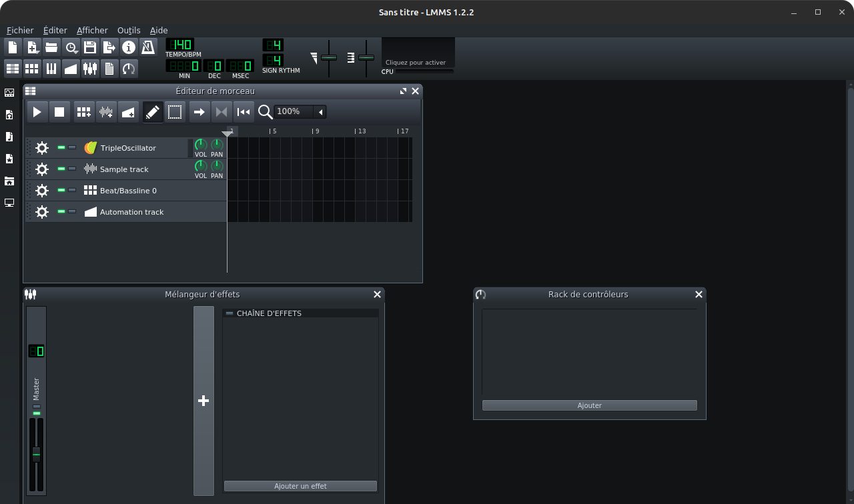Screen dimensions: 854x504
Task: Open the Outils menu
Action: tap(129, 30)
